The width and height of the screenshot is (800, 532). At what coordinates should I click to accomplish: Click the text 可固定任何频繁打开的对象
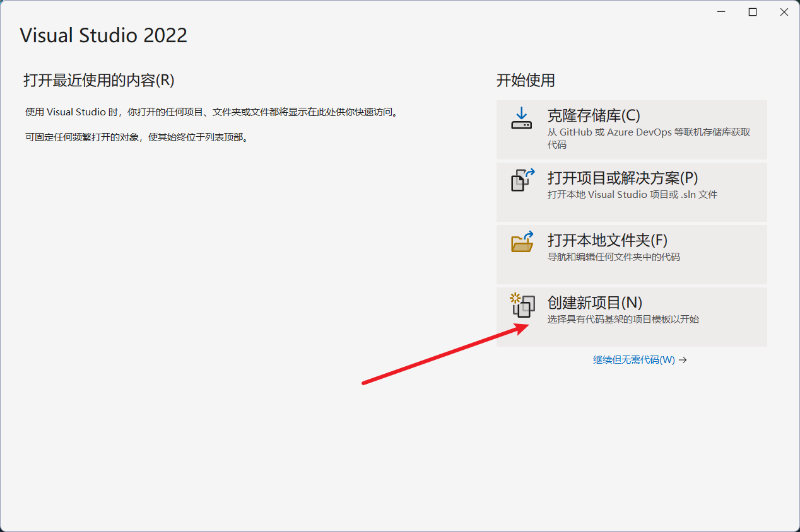[x=137, y=137]
